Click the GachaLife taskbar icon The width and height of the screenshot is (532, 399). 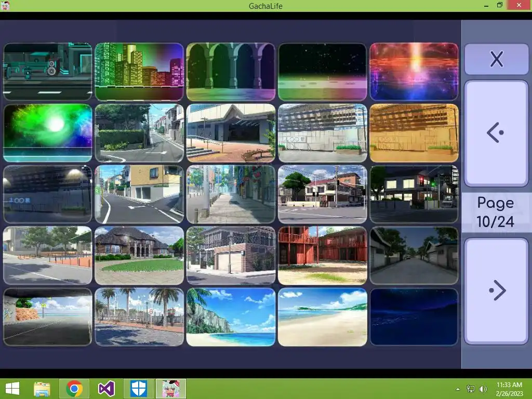click(170, 389)
